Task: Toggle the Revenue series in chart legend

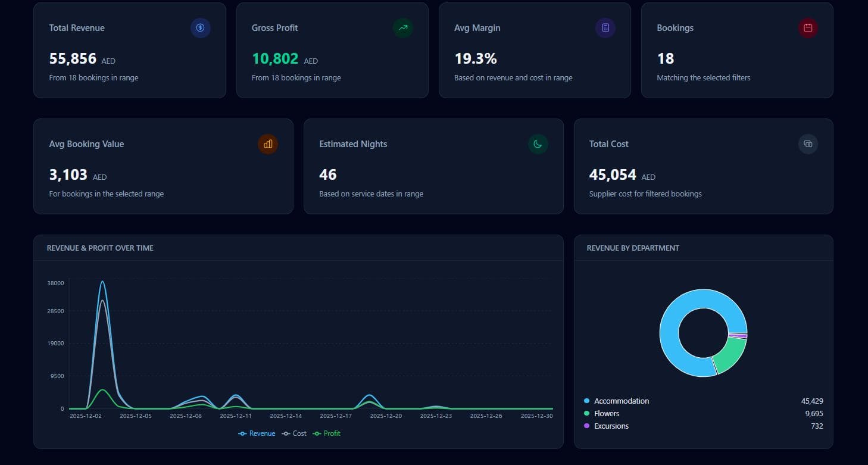Action: (257, 433)
